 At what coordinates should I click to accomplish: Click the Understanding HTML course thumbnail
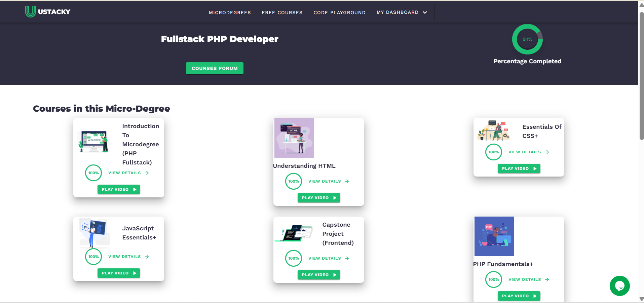pos(294,138)
